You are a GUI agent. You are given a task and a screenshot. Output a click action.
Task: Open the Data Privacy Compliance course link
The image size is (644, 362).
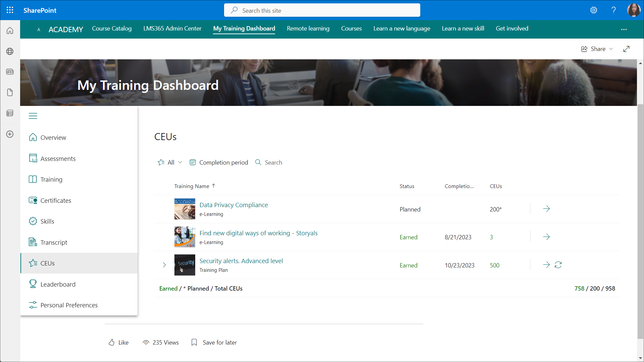pos(233,205)
